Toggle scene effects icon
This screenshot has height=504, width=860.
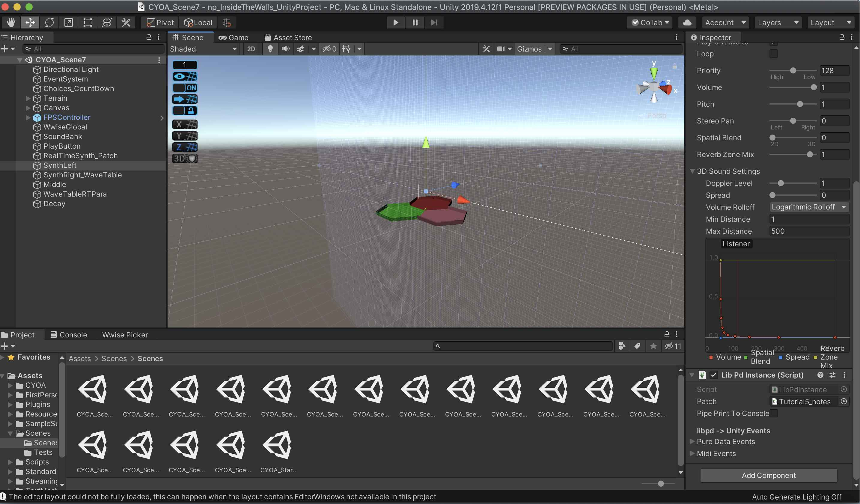pos(300,49)
